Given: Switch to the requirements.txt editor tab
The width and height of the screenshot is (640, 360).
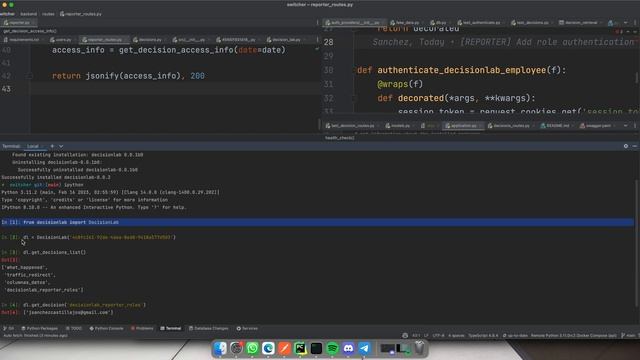Looking at the screenshot, I should pos(23,40).
